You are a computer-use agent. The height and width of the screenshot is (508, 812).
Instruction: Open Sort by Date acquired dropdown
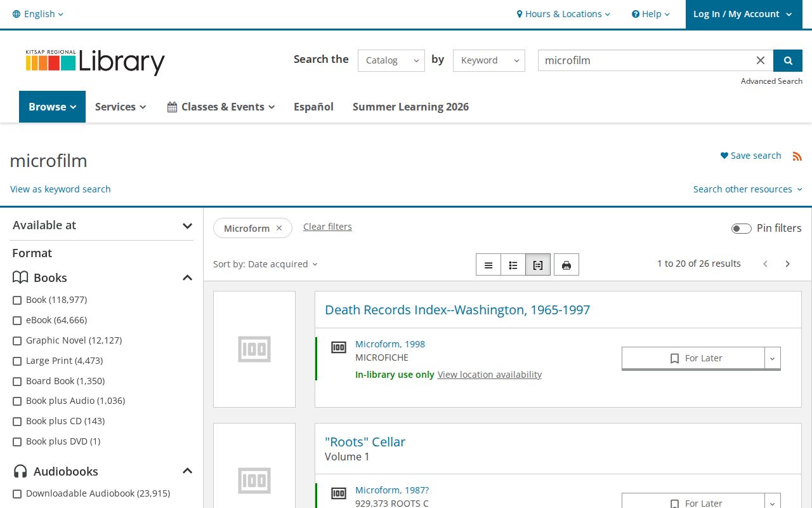point(265,264)
